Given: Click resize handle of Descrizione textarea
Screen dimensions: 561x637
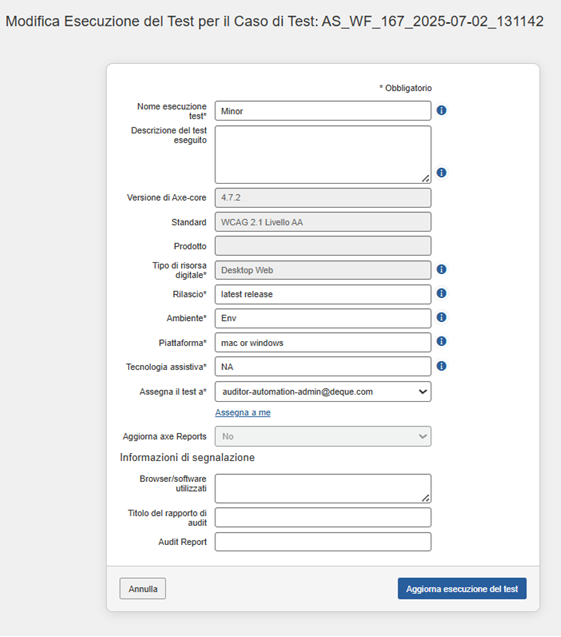Looking at the screenshot, I should click(425, 178).
